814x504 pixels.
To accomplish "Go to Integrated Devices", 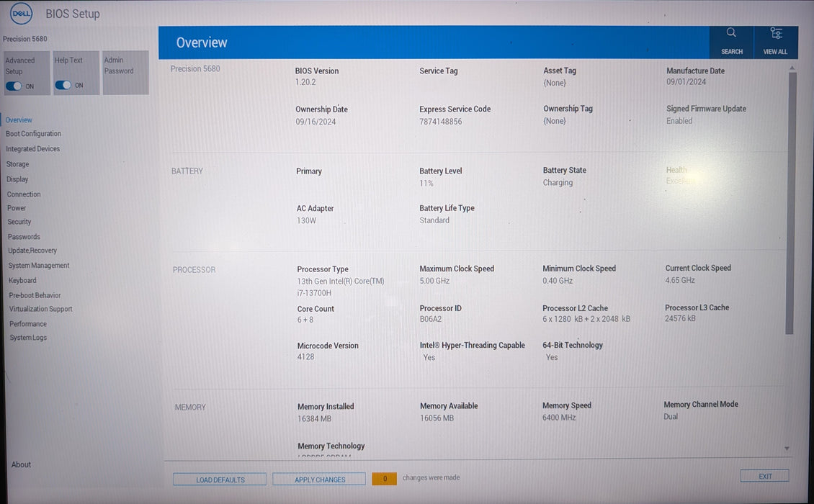I will pos(32,149).
